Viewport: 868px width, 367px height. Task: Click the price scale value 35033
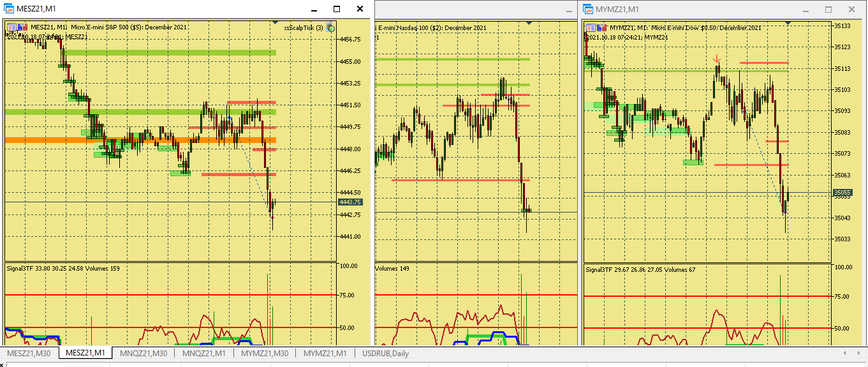pos(842,239)
